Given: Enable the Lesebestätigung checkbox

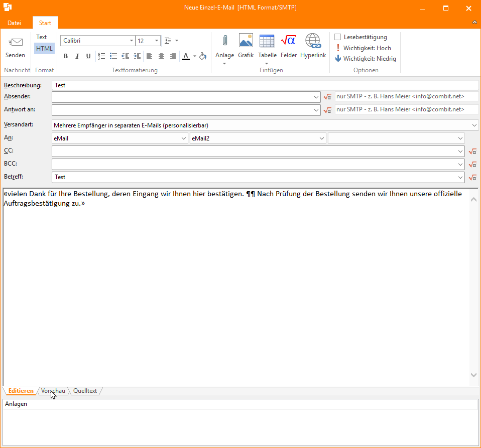Looking at the screenshot, I should tap(338, 37).
